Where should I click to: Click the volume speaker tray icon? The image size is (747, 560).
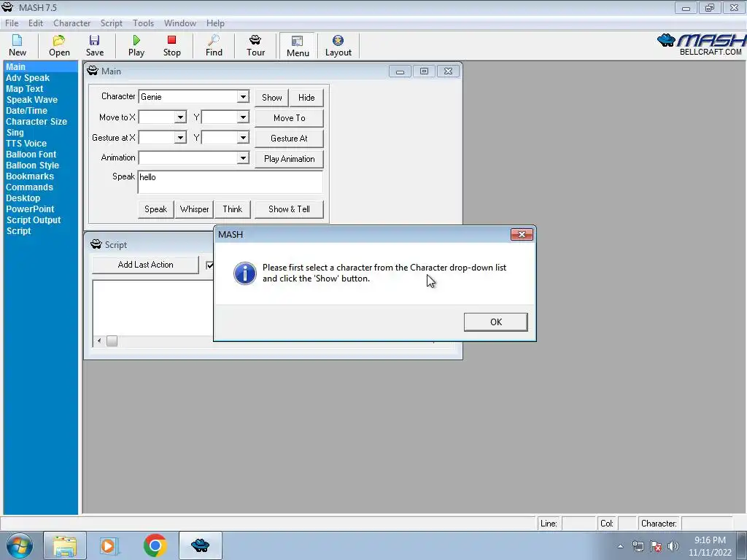[673, 546]
